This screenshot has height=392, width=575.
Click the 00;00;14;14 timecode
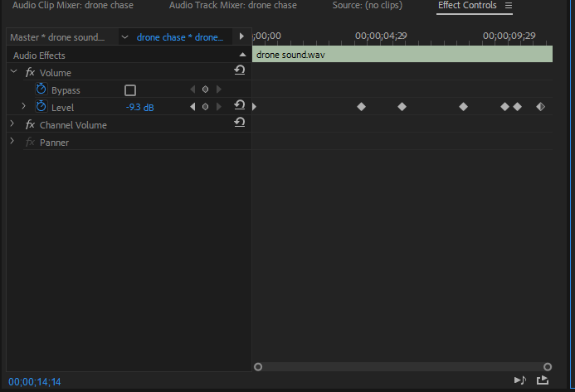[x=35, y=382]
